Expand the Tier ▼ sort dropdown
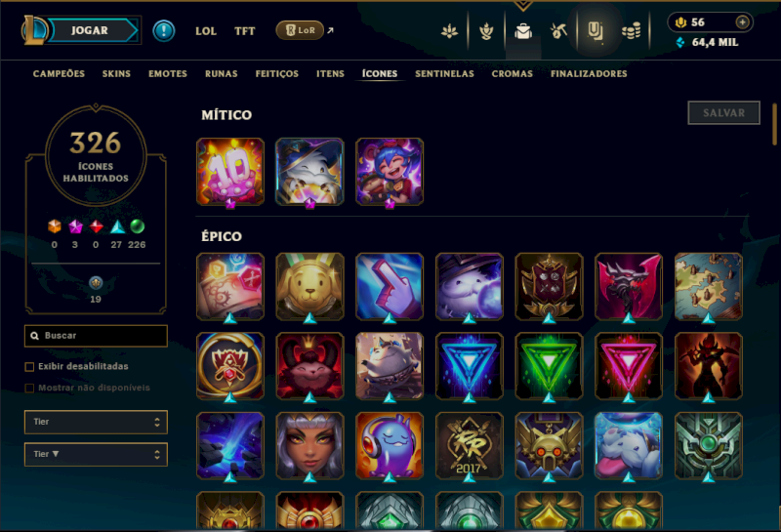Viewport: 781px width, 532px height. pos(96,454)
